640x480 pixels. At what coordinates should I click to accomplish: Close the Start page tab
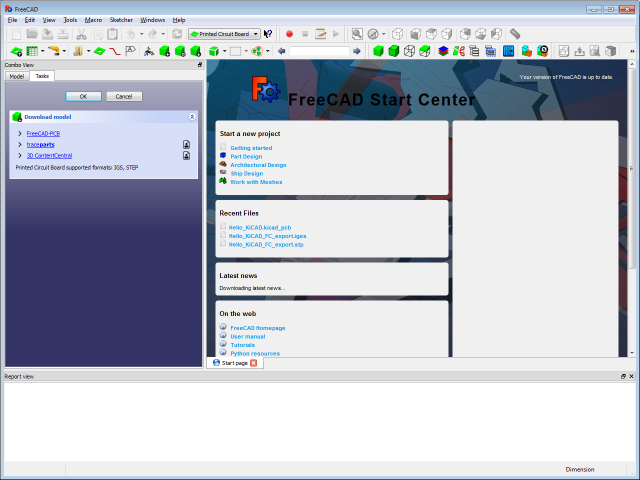(253, 363)
